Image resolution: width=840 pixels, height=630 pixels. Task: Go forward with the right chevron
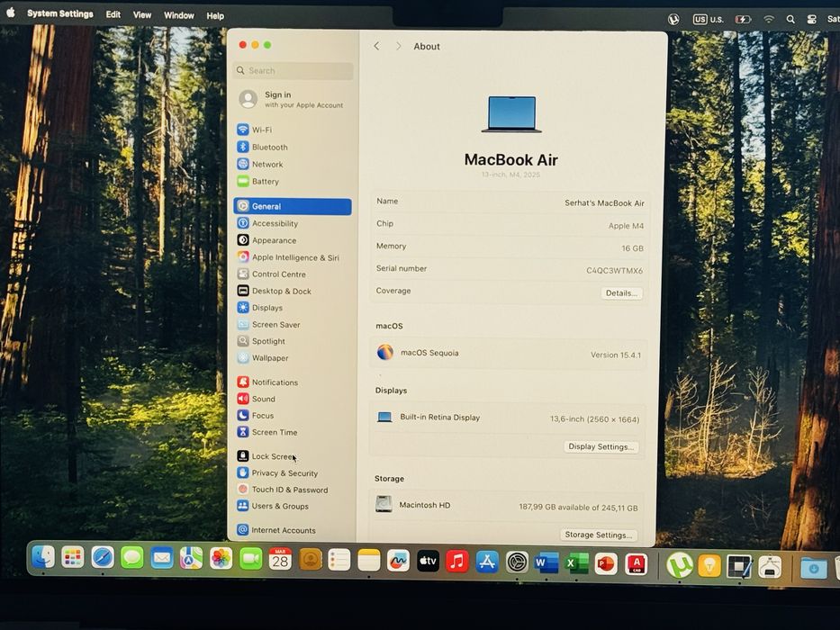[x=398, y=46]
